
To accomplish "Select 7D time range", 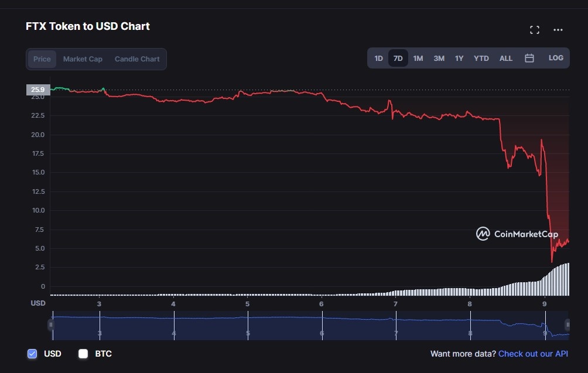I will click(x=398, y=59).
